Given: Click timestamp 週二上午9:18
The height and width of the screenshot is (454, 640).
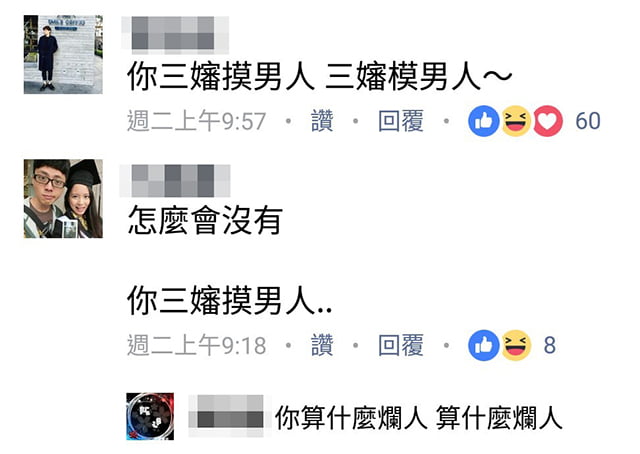Looking at the screenshot, I should pos(196,345).
